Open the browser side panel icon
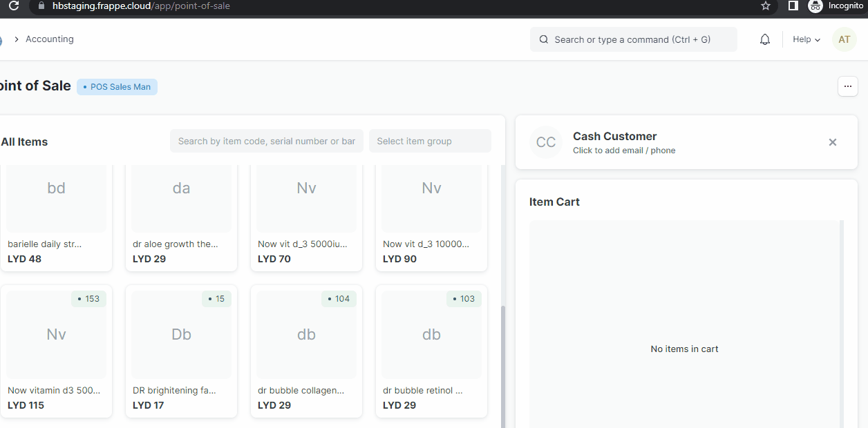Viewport: 868px width, 428px height. [792, 6]
